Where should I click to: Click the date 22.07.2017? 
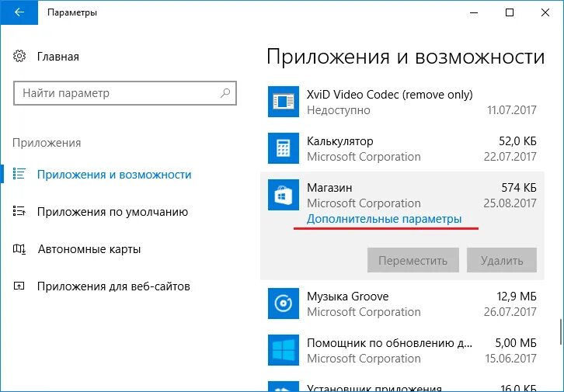coord(510,157)
